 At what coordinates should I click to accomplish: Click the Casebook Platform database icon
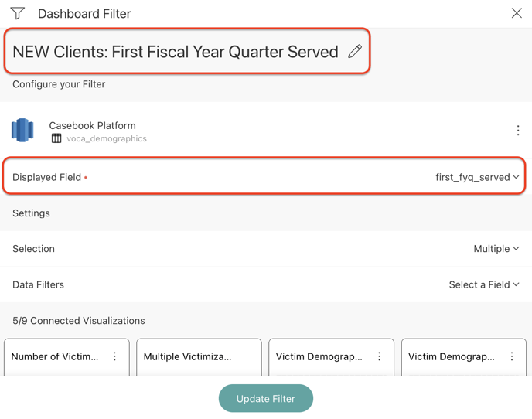(x=23, y=131)
